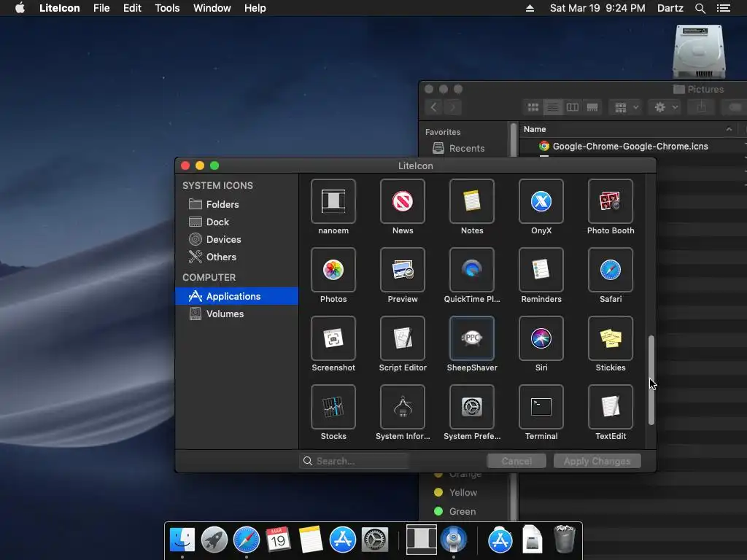
Task: Click the Cancel button
Action: click(x=516, y=461)
